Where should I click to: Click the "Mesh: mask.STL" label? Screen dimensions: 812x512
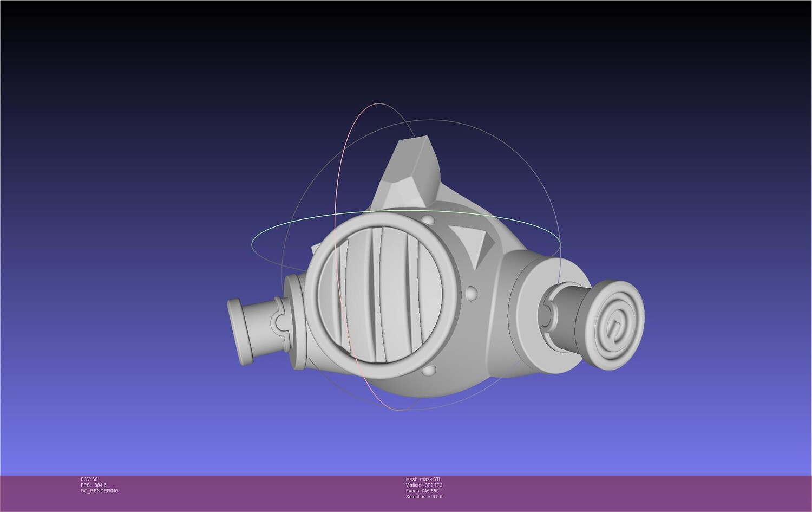tap(424, 479)
